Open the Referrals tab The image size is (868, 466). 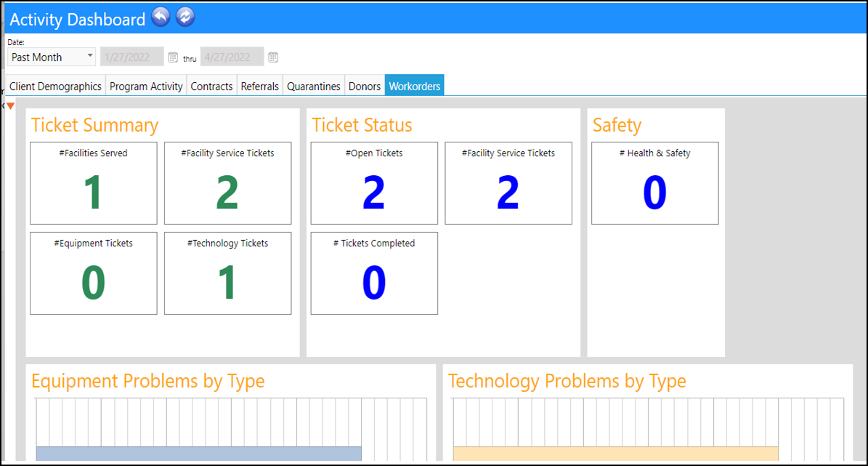pyautogui.click(x=259, y=86)
